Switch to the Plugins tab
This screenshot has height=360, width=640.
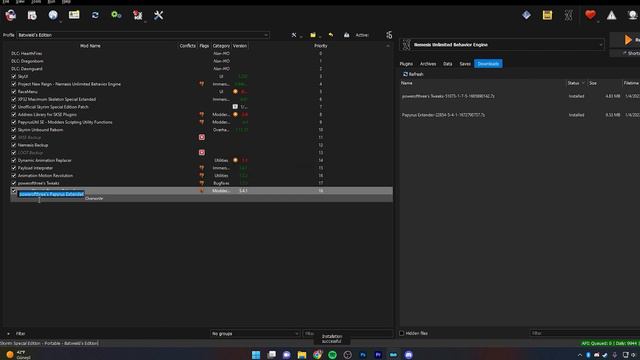tap(406, 64)
